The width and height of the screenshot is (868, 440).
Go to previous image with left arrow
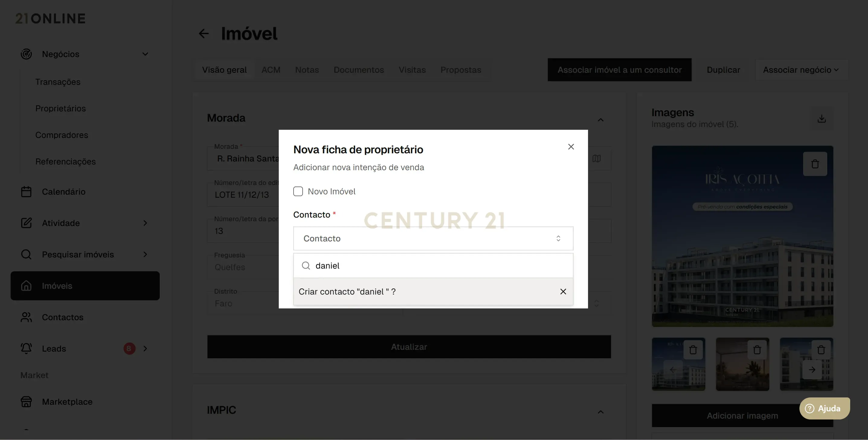click(x=673, y=370)
